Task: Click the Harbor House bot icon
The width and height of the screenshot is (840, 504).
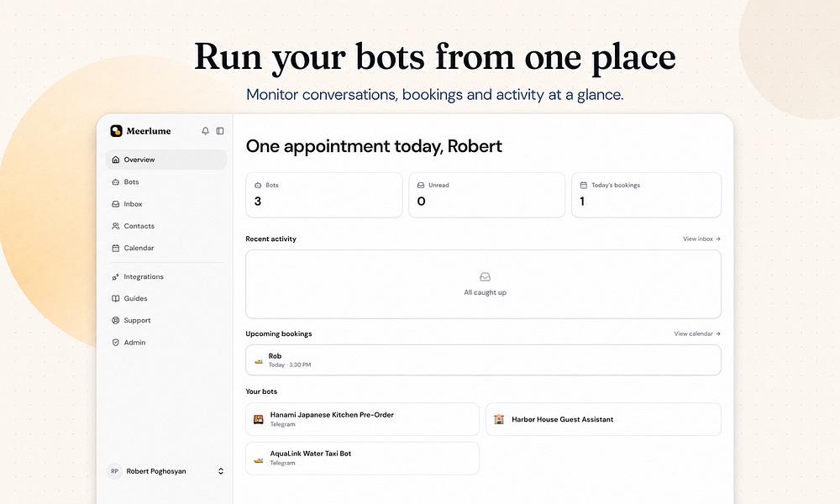Action: tap(499, 419)
